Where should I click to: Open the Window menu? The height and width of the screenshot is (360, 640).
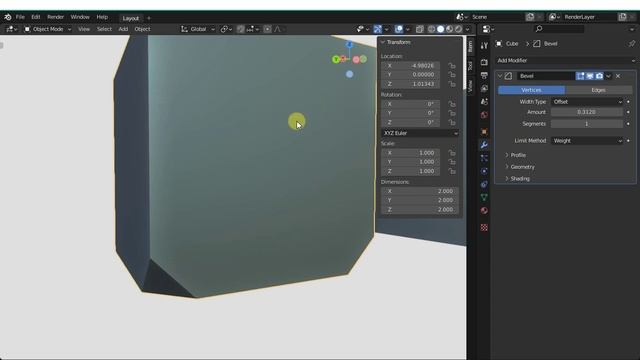pos(80,17)
